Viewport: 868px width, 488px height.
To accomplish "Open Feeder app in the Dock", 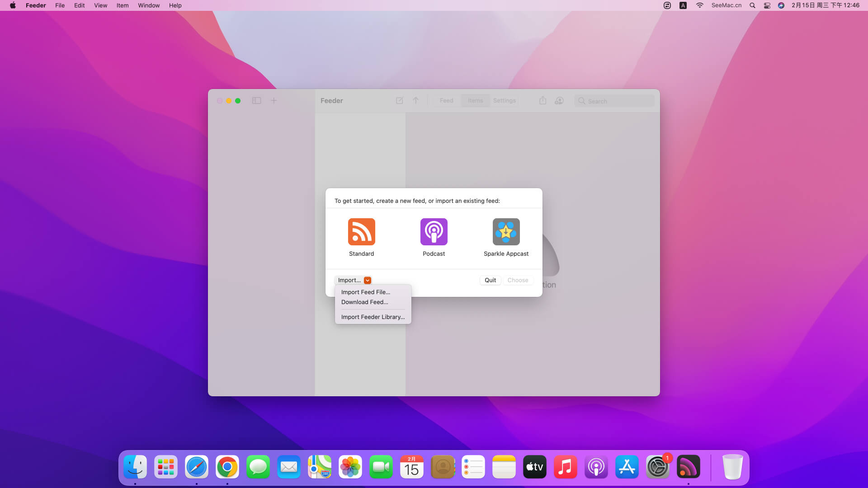I will (688, 467).
